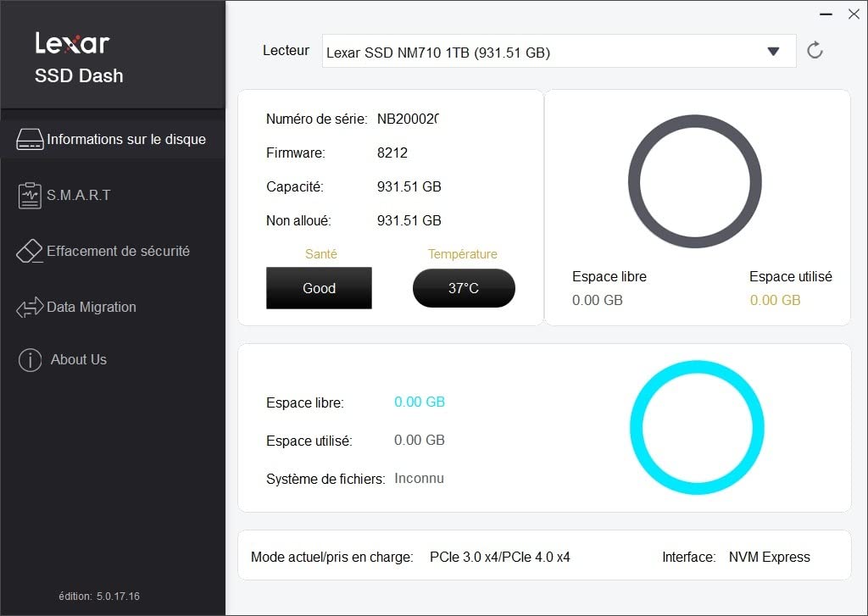Click the édition: 5.0.17.16 version text

tap(99, 596)
